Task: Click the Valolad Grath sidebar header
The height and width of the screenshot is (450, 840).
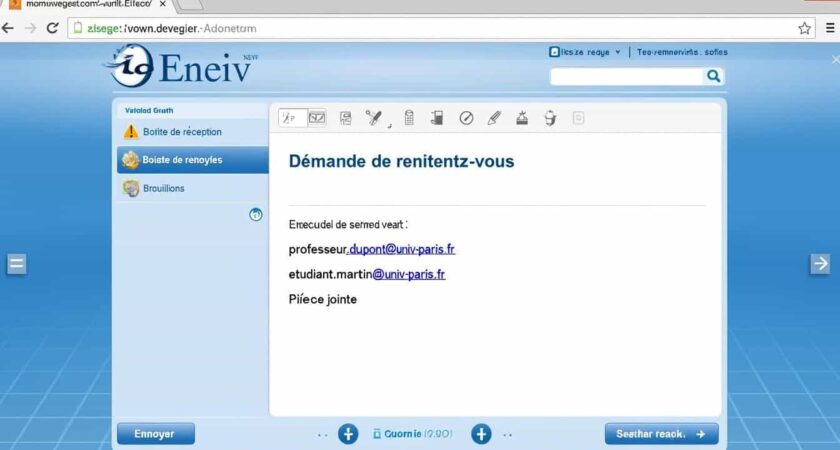Action: (149, 110)
